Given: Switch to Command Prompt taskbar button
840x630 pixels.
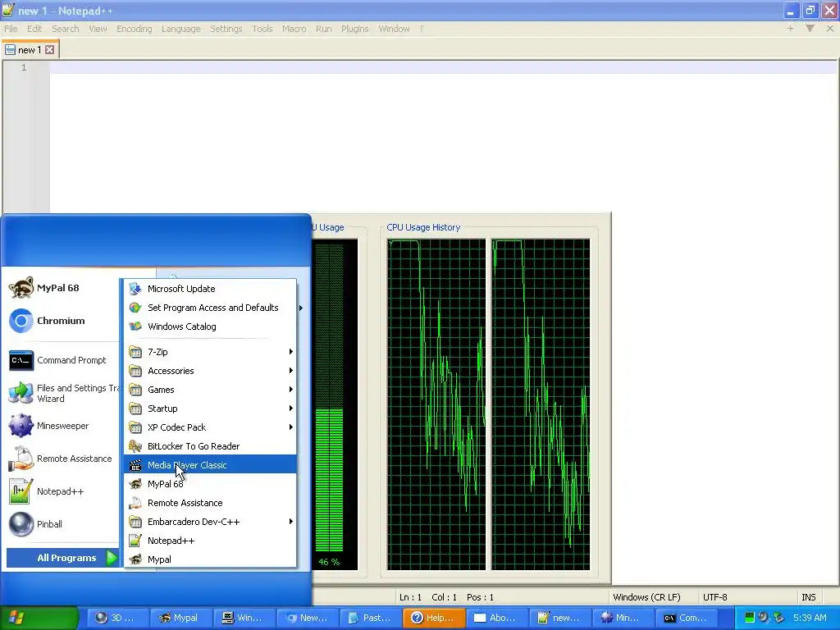Looking at the screenshot, I should point(687,618).
